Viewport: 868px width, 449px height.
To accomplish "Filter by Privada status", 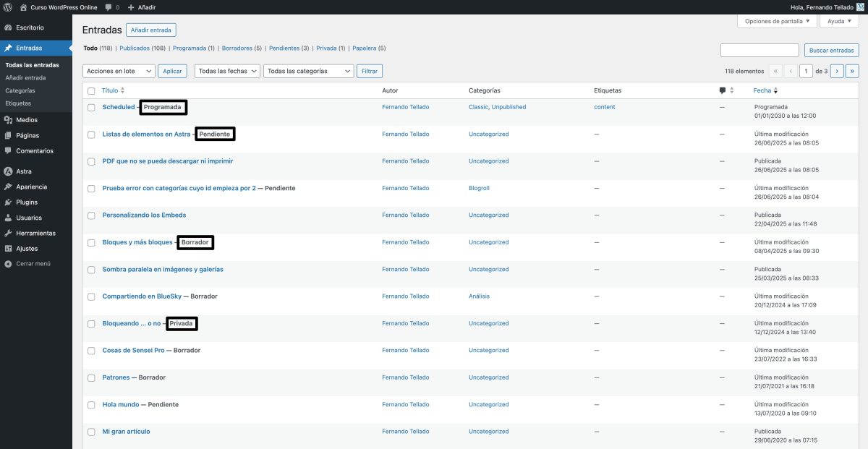I will pos(327,48).
